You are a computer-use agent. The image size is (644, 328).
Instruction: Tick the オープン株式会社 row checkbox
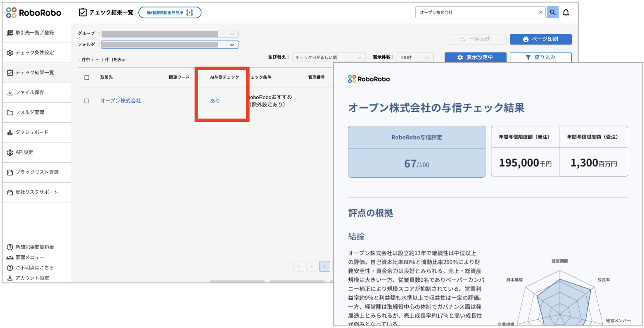coord(87,101)
